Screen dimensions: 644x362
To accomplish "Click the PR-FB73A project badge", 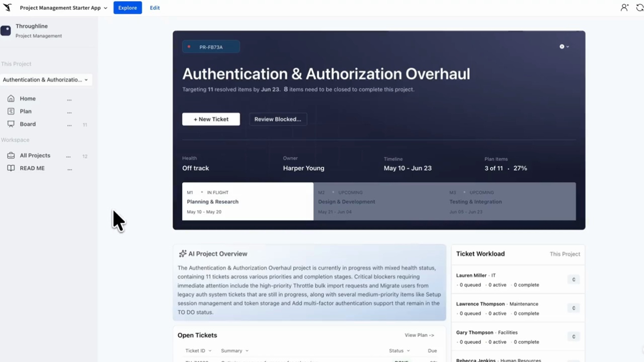I will 211,47.
